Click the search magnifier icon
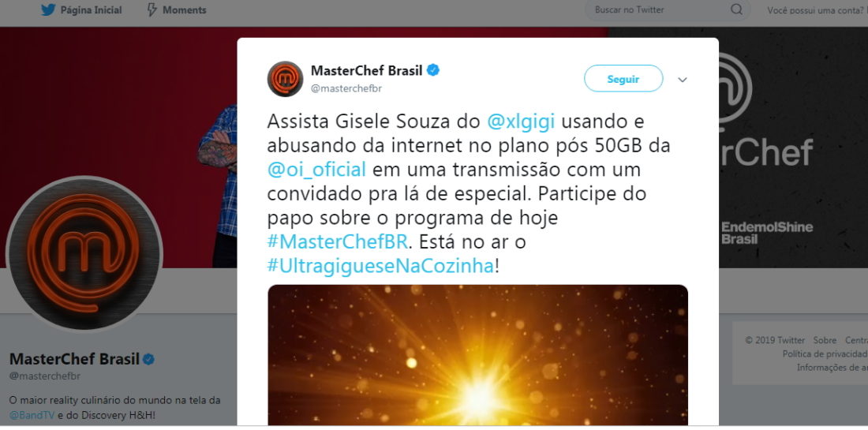The image size is (868, 430). pyautogui.click(x=736, y=9)
